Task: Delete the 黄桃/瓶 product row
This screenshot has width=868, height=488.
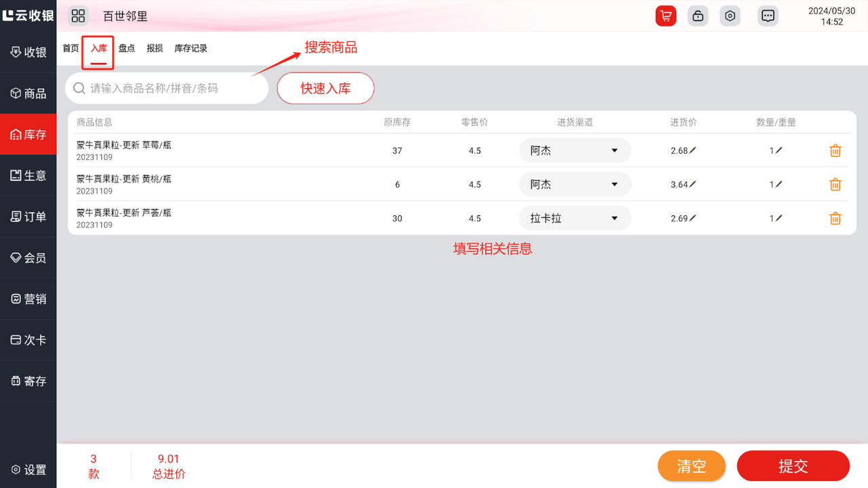Action: [835, 184]
